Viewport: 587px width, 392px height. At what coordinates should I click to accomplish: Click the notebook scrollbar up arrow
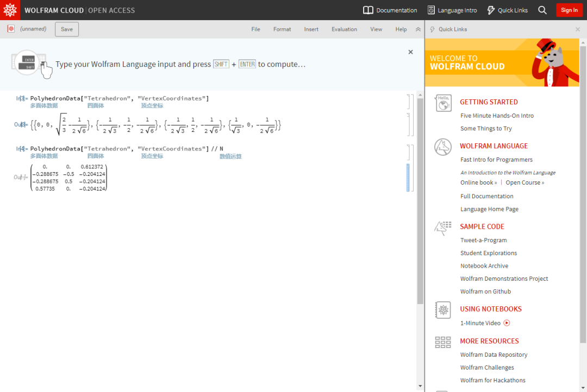point(420,95)
